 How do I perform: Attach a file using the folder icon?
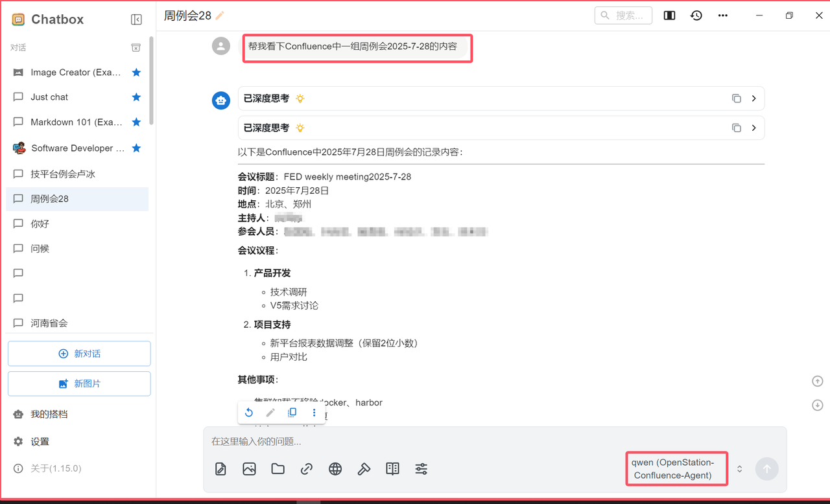(x=278, y=468)
